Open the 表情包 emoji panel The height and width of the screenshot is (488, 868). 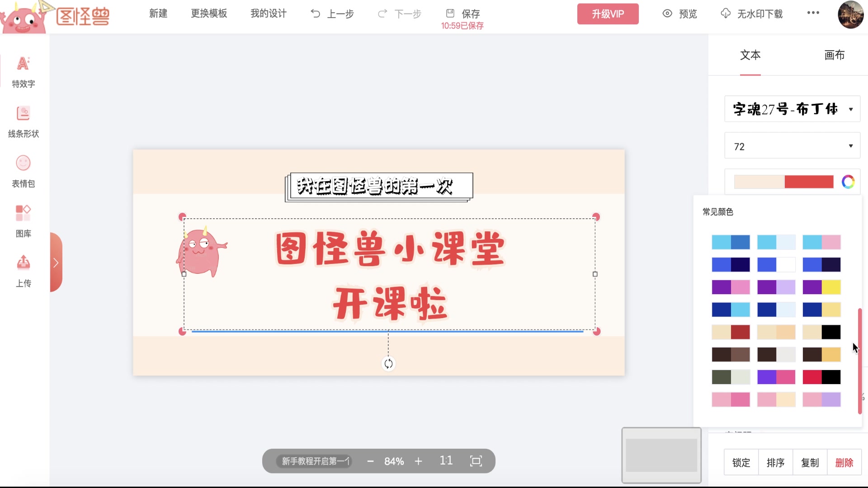point(23,172)
